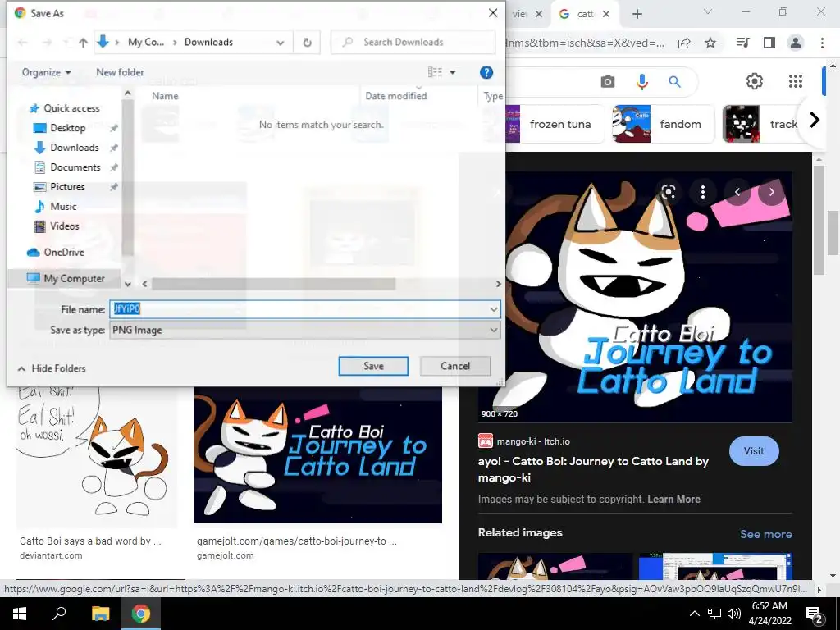
Task: Go to previous preview image
Action: click(737, 192)
